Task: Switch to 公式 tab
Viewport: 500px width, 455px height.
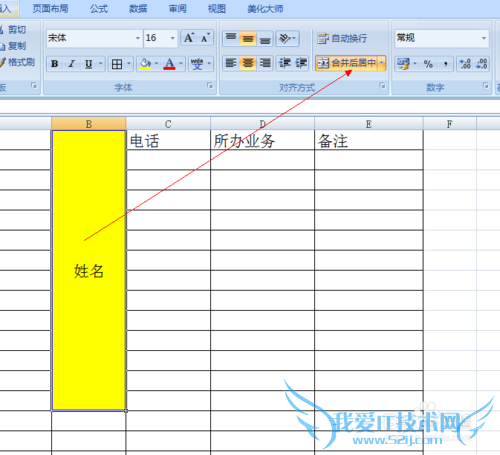Action: (x=99, y=8)
